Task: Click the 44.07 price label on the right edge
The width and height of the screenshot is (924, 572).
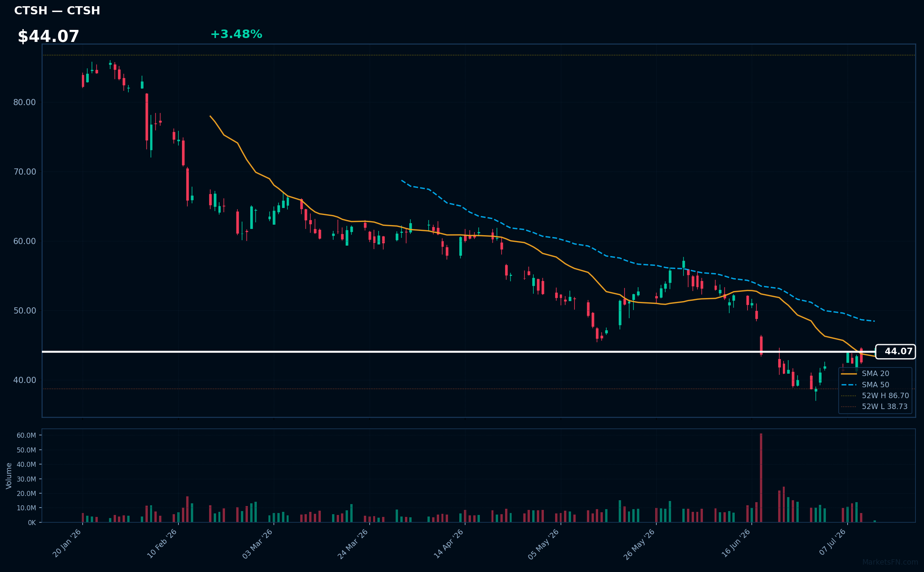Action: coord(895,352)
